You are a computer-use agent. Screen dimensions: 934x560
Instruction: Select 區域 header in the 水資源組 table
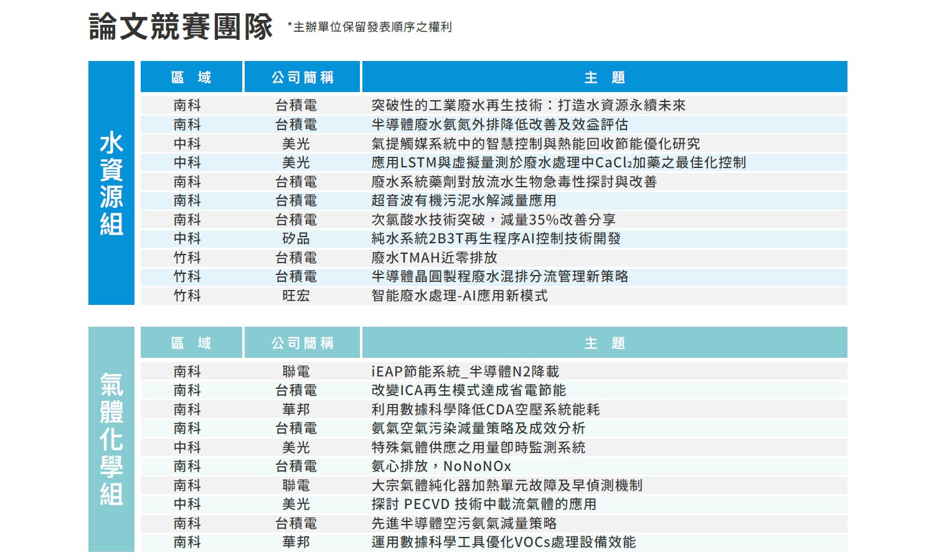(191, 77)
